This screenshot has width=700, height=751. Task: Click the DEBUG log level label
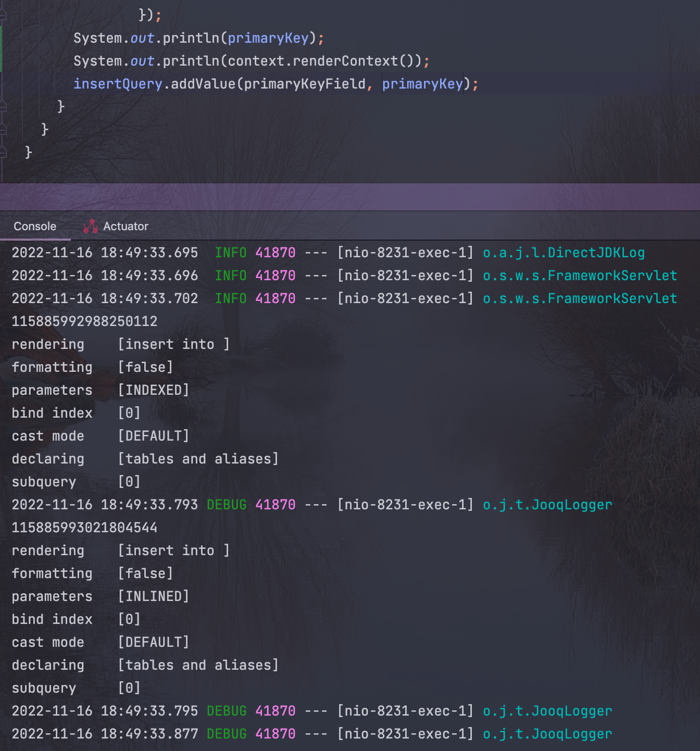pyautogui.click(x=227, y=504)
